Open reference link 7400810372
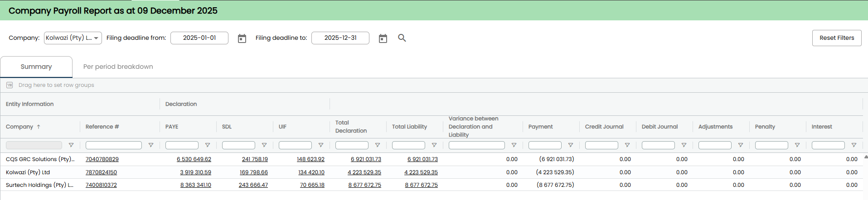The height and width of the screenshot is (200, 868). click(101, 185)
